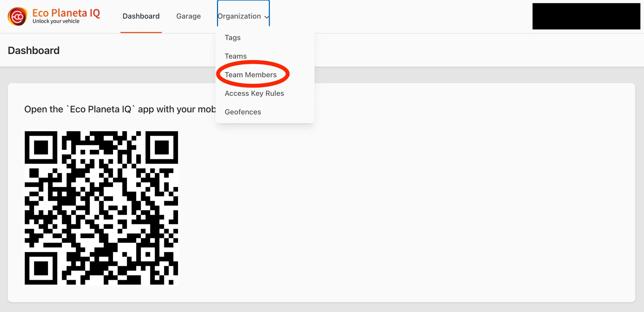
Task: Click the Eco Planeta IQ logo icon
Action: point(17,16)
